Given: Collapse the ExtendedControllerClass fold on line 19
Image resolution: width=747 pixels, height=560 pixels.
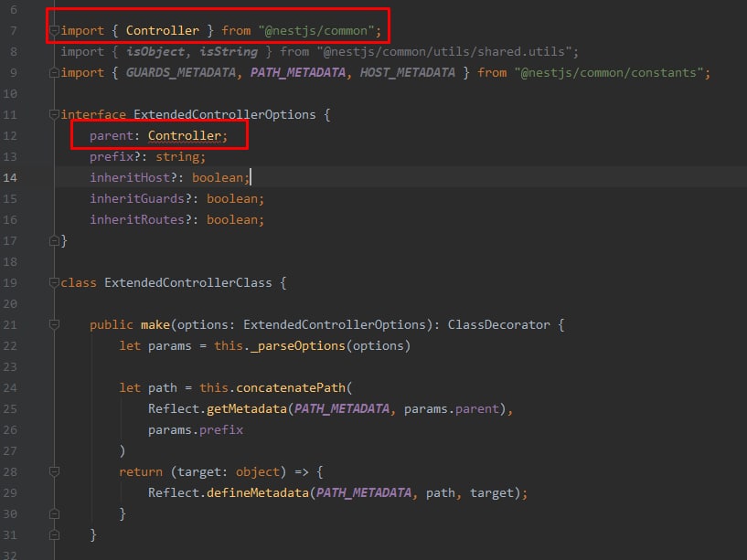Looking at the screenshot, I should coord(54,283).
